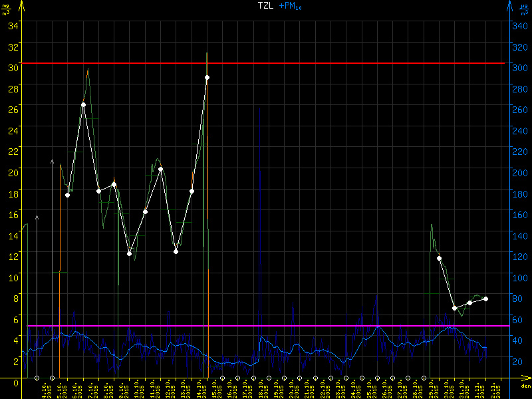
Task: Select the last white data point on the right
Action: click(486, 299)
